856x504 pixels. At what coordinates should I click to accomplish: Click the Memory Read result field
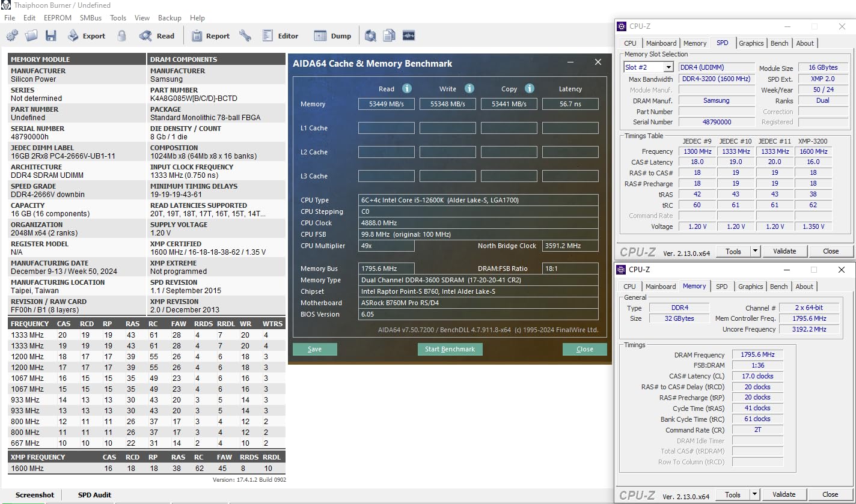coord(387,104)
